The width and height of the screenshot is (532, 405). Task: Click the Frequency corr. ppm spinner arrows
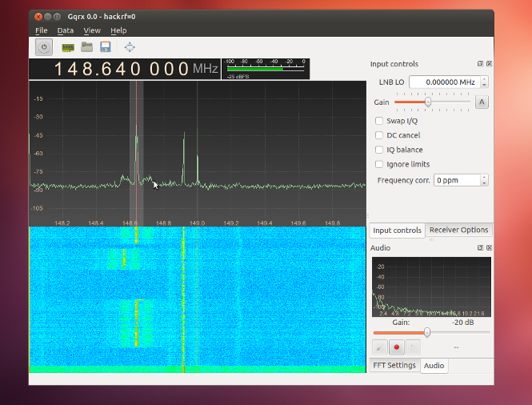pyautogui.click(x=484, y=180)
